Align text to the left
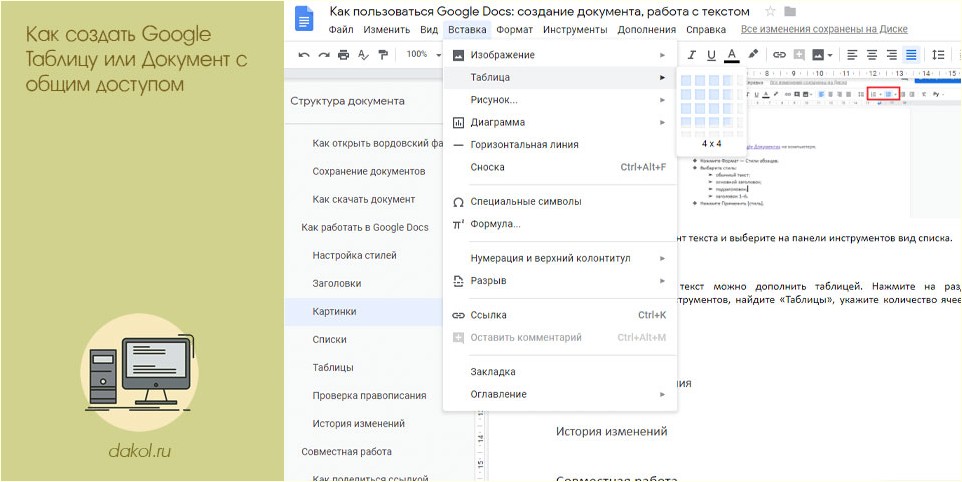 852,55
